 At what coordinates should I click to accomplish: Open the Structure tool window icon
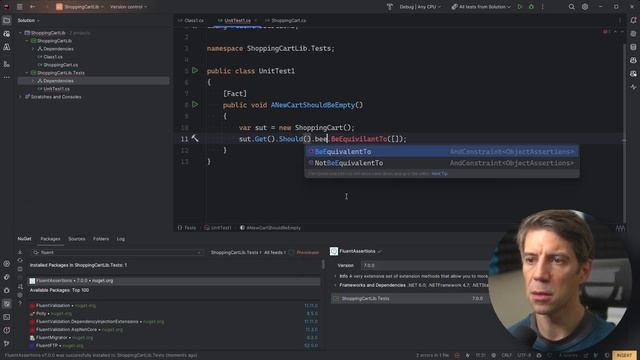coord(7,64)
